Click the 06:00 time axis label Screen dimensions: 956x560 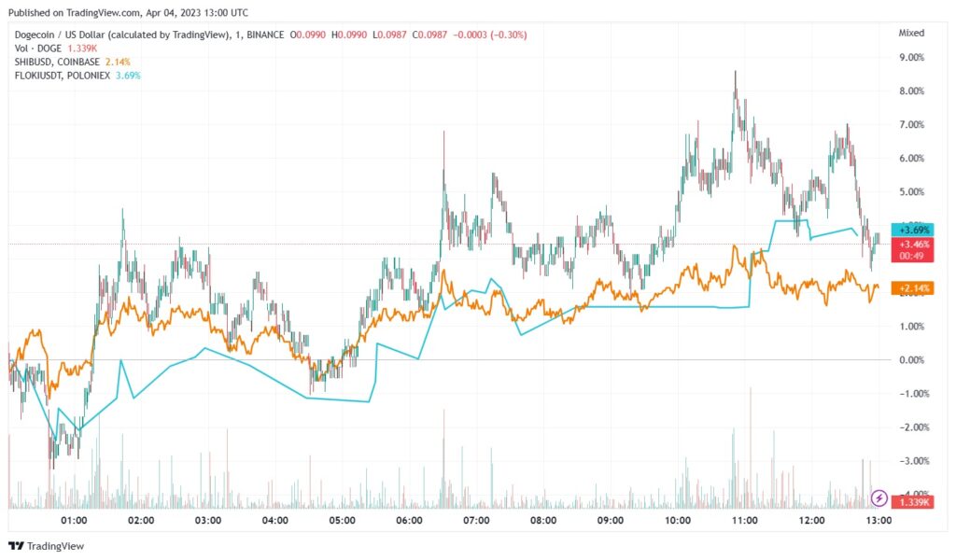click(409, 521)
